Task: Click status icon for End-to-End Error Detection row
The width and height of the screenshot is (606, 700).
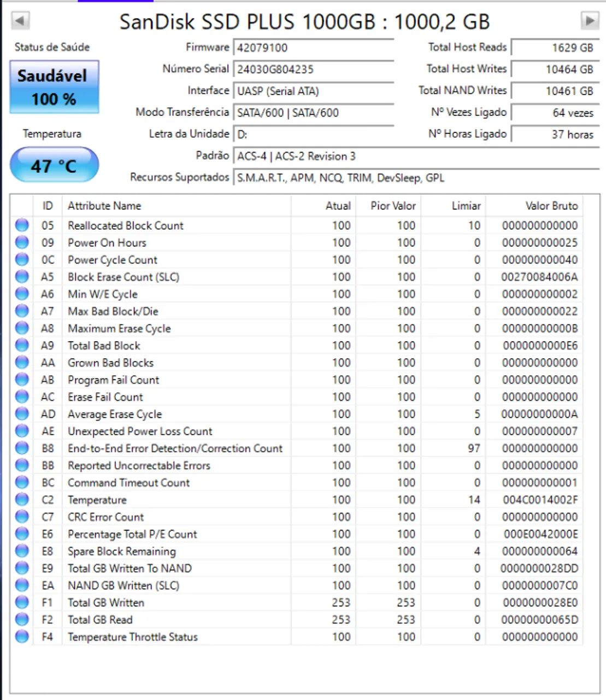Action: [x=22, y=448]
